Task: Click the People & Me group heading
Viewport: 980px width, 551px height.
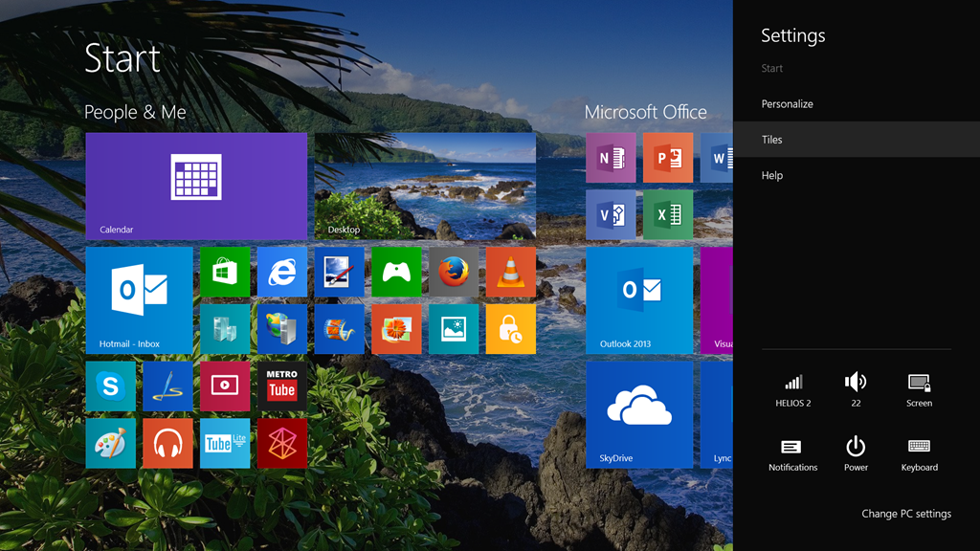Action: 135,112
